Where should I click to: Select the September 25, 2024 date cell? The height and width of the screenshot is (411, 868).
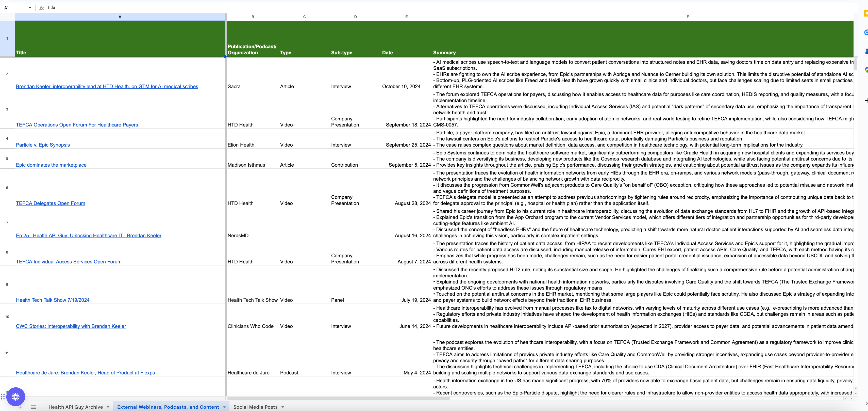[x=406, y=139]
